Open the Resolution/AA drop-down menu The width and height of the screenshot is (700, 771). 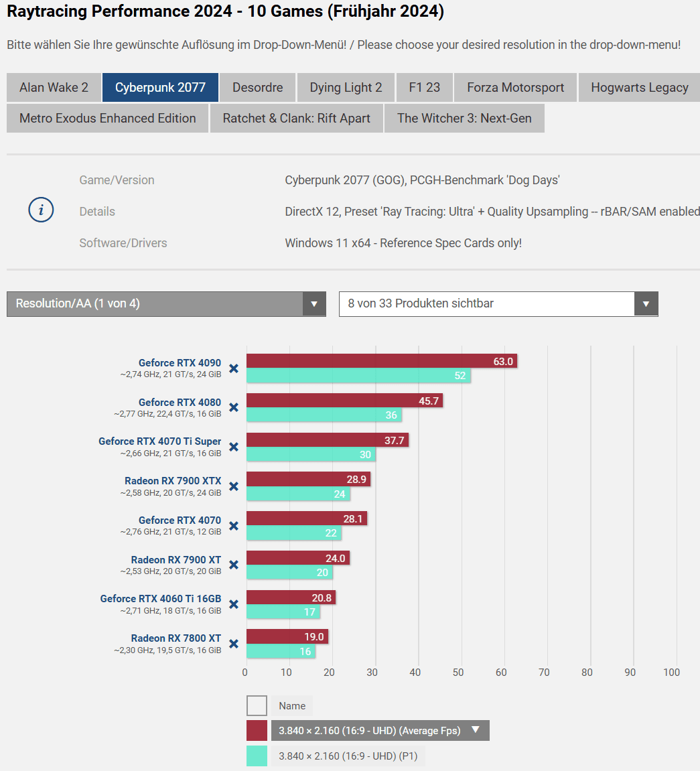tap(166, 304)
